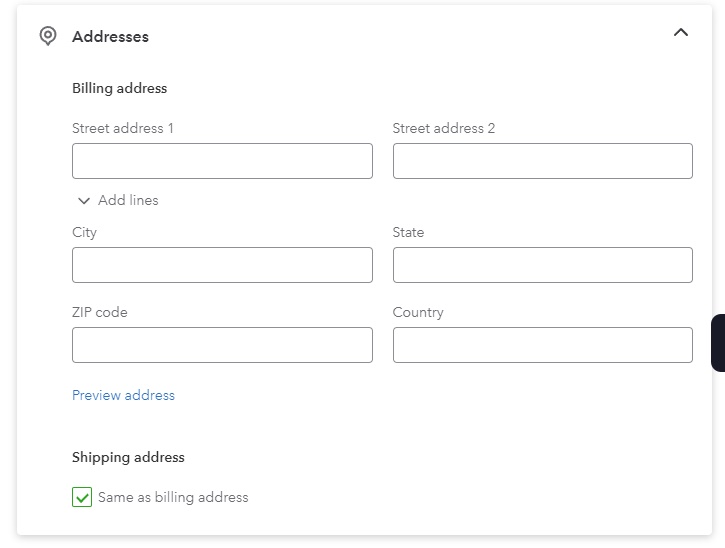This screenshot has height=548, width=725.
Task: Click into the Country field
Action: point(543,345)
